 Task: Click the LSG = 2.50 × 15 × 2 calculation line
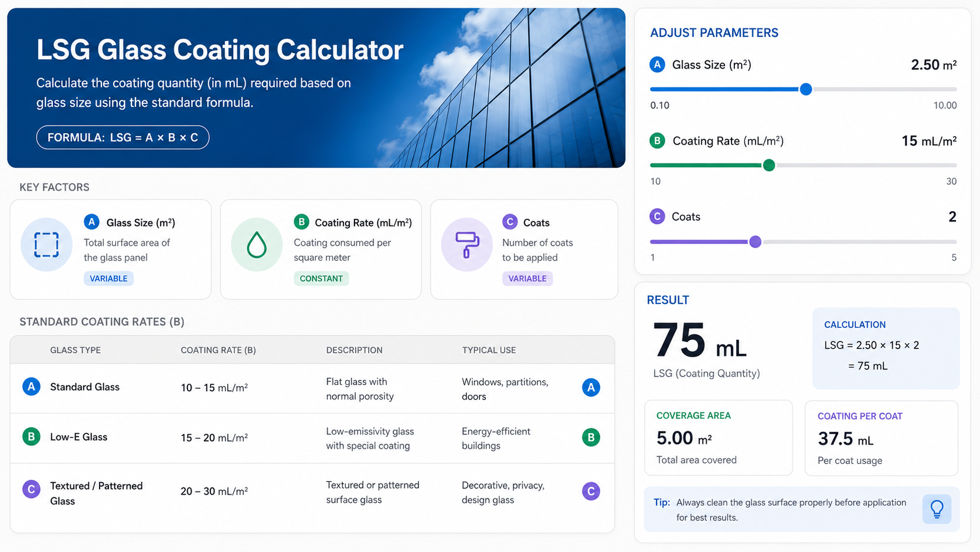coord(872,345)
